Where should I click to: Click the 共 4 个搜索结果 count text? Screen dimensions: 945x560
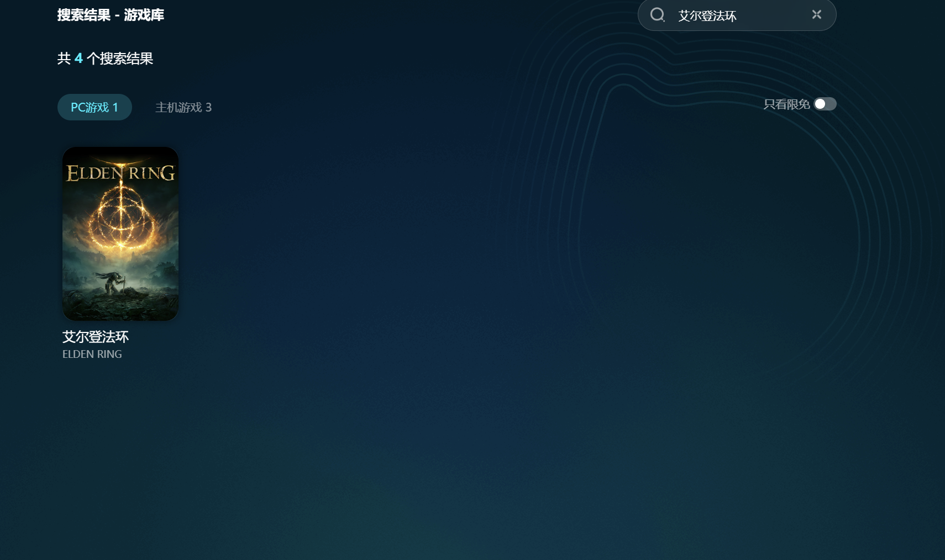tap(105, 59)
